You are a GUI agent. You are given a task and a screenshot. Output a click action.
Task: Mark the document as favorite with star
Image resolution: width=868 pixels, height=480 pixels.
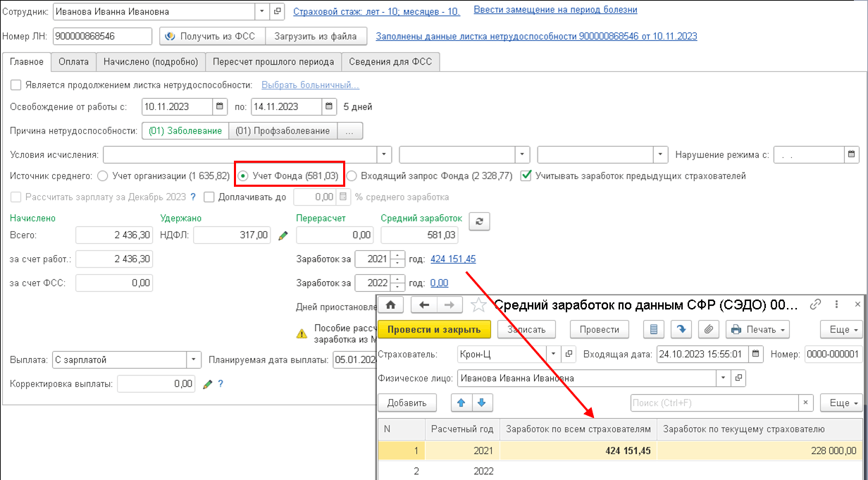pos(478,304)
